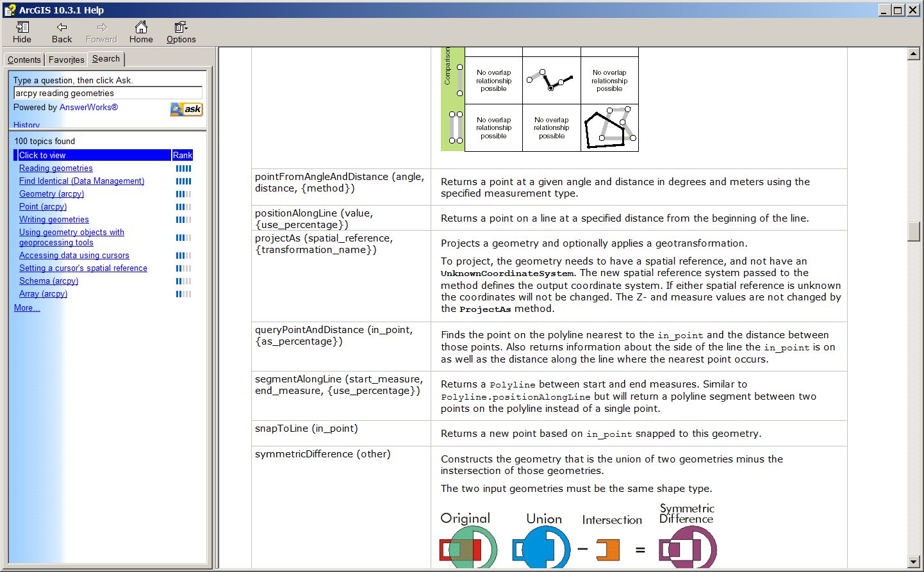Click 'queryPointAndDistance' method name
This screenshot has height=572, width=924.
point(309,330)
